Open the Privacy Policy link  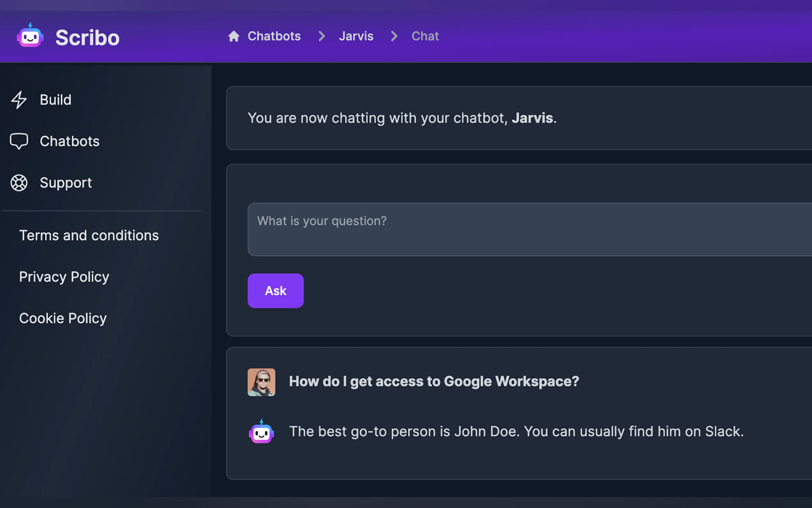click(64, 277)
